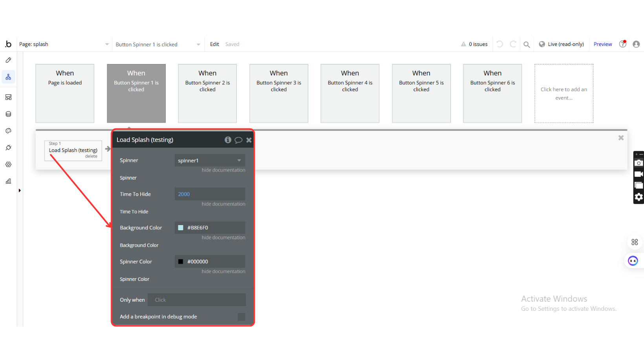Click the Only when condition field
The image size is (644, 363).
[x=197, y=300]
